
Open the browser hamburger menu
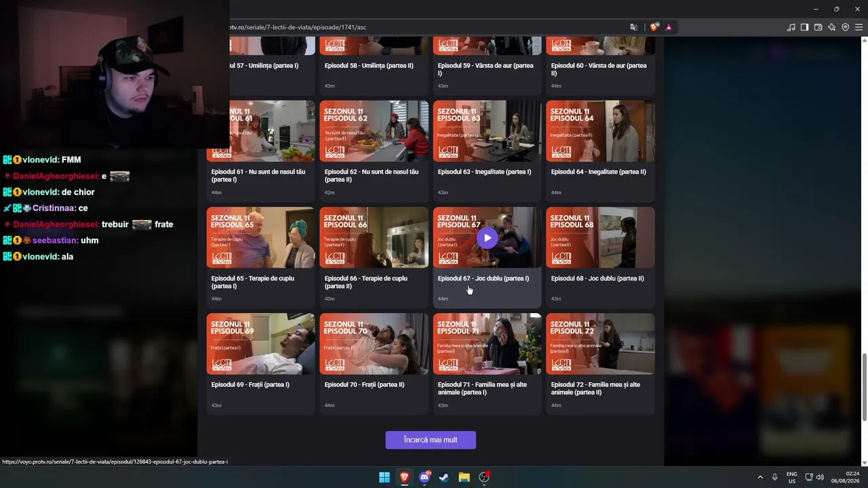pyautogui.click(x=859, y=27)
